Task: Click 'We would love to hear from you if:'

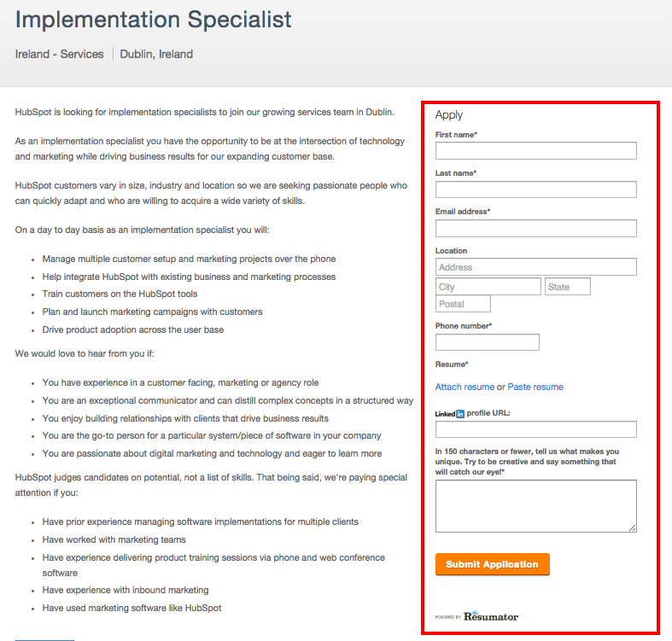Action: 85,353
